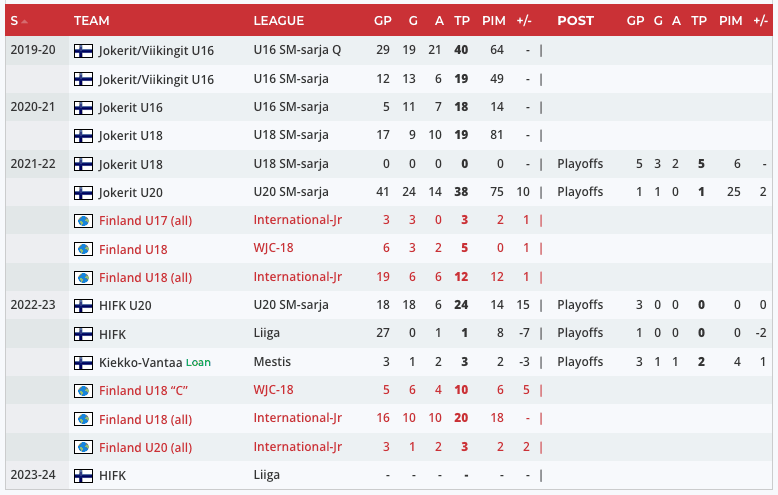Click the TEAM column header
This screenshot has width=778, height=495.
coord(92,20)
